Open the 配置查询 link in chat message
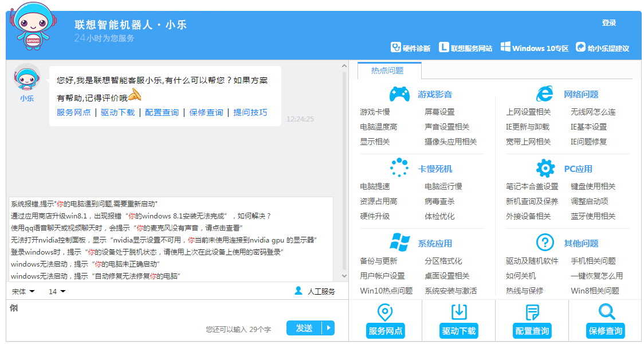This screenshot has width=644, height=344. coord(162,112)
